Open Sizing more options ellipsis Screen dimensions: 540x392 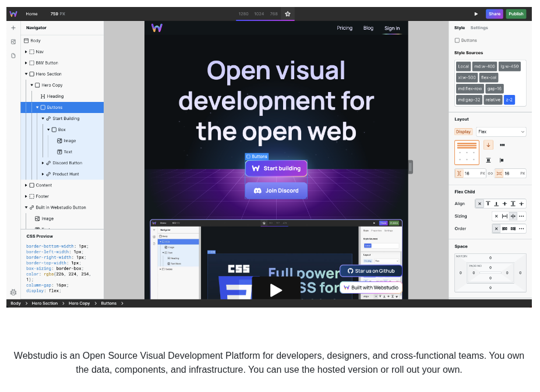tap(521, 216)
